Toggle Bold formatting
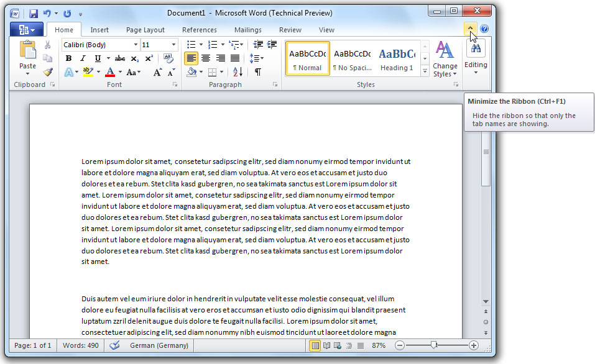 click(69, 58)
